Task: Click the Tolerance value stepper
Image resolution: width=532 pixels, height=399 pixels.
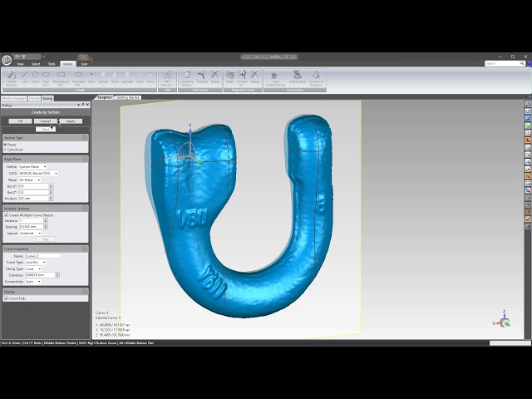Action: 57,275
